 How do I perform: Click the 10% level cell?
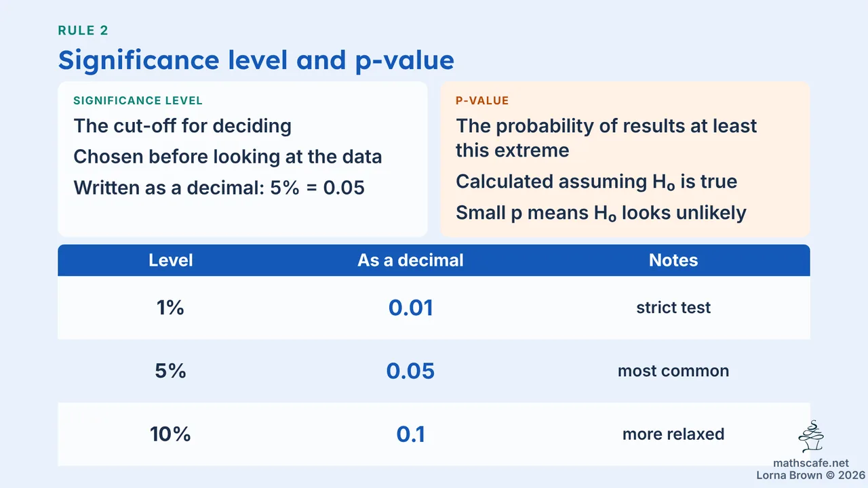tap(170, 434)
